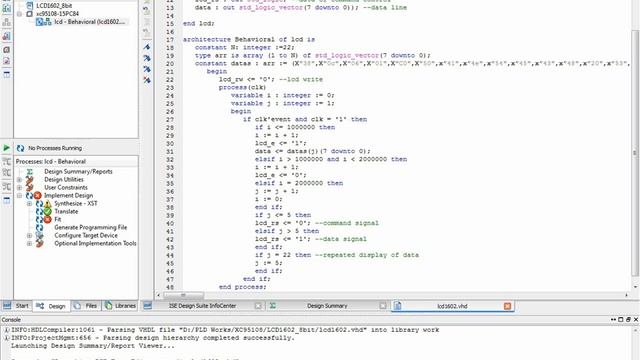This screenshot has width=640, height=360.
Task: Select the third hierarchy icon in the Processes side toolbar
Action: tap(7, 187)
